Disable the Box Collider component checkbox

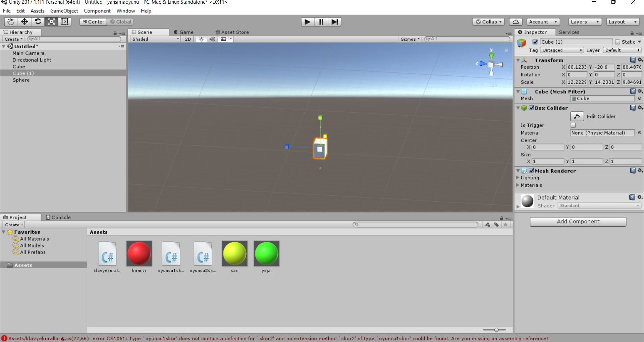[x=531, y=108]
